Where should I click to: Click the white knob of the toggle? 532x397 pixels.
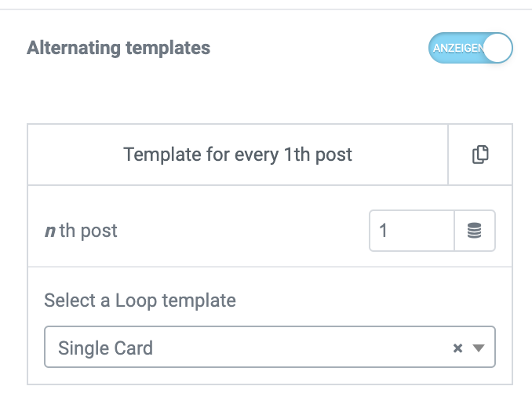[499, 49]
